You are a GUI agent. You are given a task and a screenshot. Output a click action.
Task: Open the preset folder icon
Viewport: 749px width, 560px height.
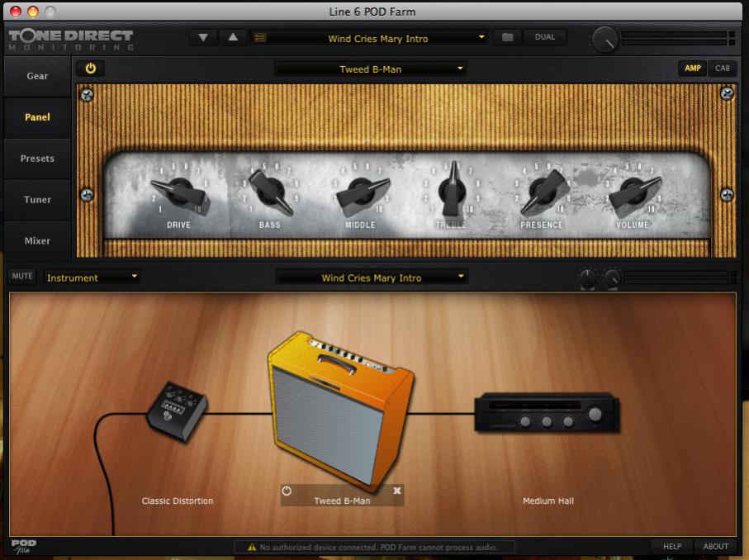pyautogui.click(x=507, y=37)
